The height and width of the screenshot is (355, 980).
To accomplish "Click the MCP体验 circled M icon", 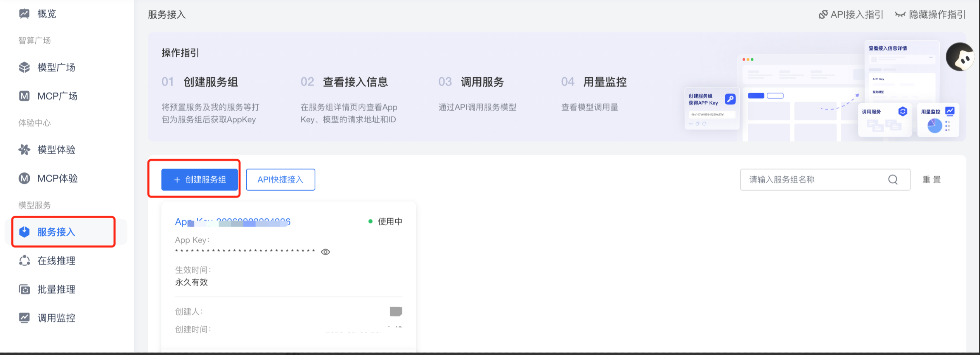I will click(x=24, y=178).
